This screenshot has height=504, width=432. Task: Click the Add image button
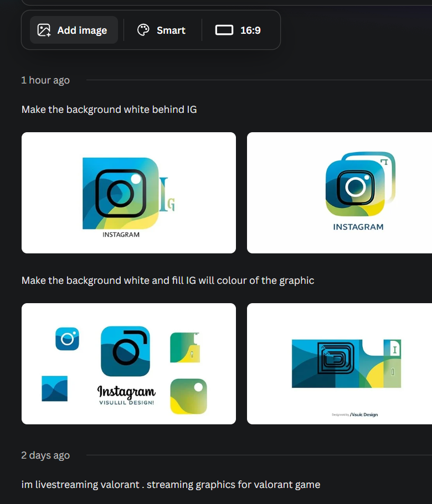[x=74, y=30]
